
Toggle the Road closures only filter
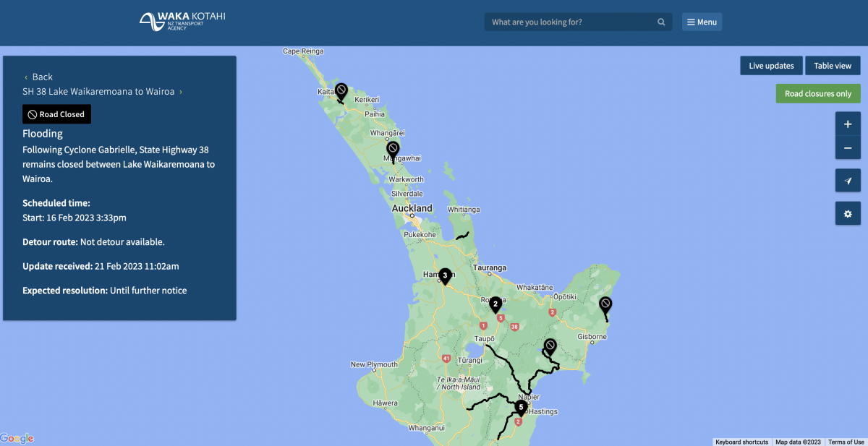tap(818, 93)
